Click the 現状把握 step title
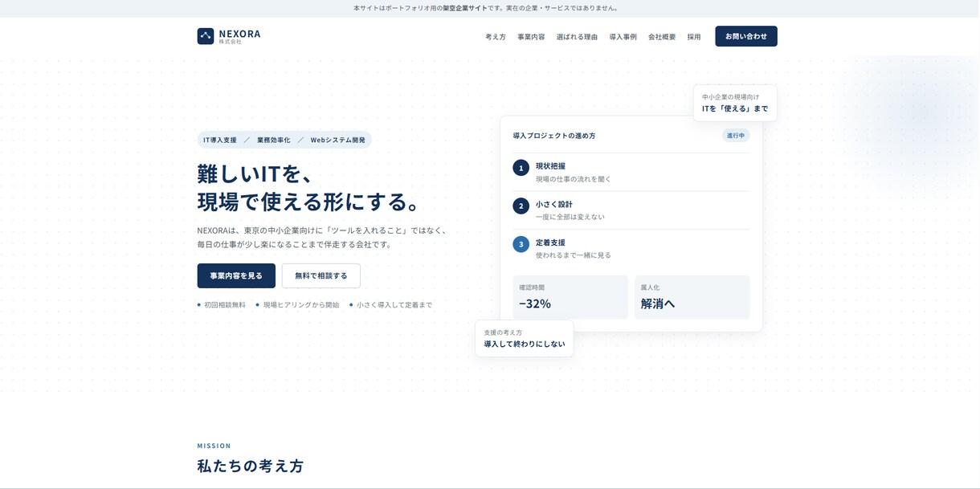 tap(550, 166)
